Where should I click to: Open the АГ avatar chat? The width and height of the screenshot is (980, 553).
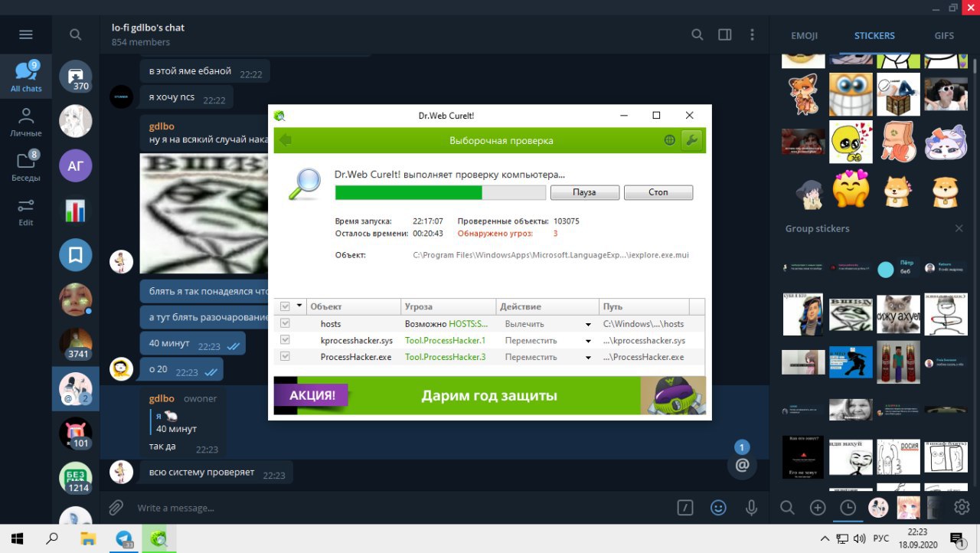pyautogui.click(x=76, y=165)
